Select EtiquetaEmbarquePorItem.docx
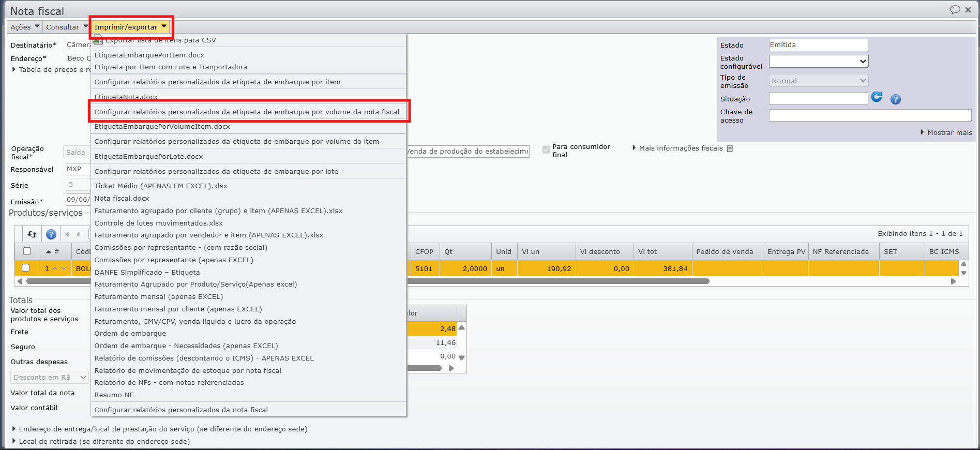 [x=249, y=55]
